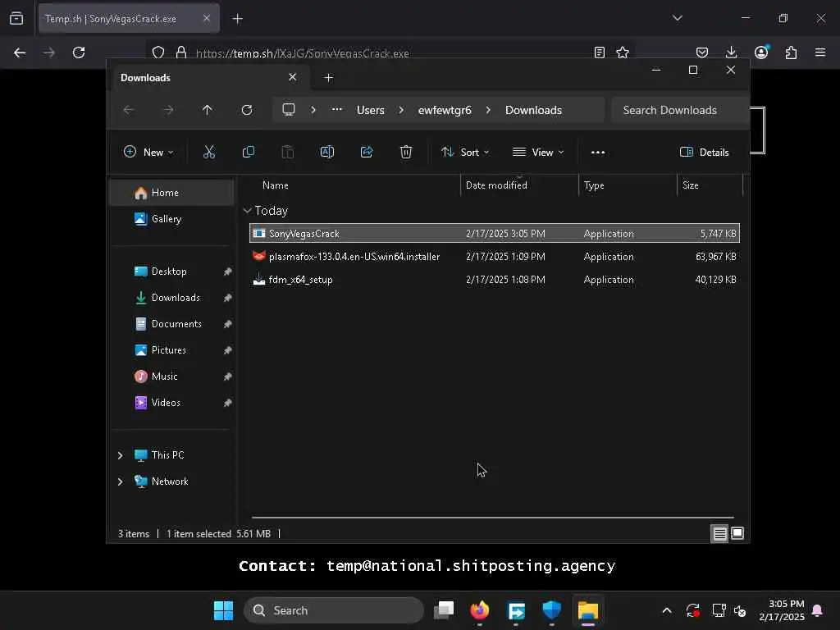Image resolution: width=840 pixels, height=630 pixels.
Task: Open pinned Desktop folder in sidebar
Action: click(171, 272)
